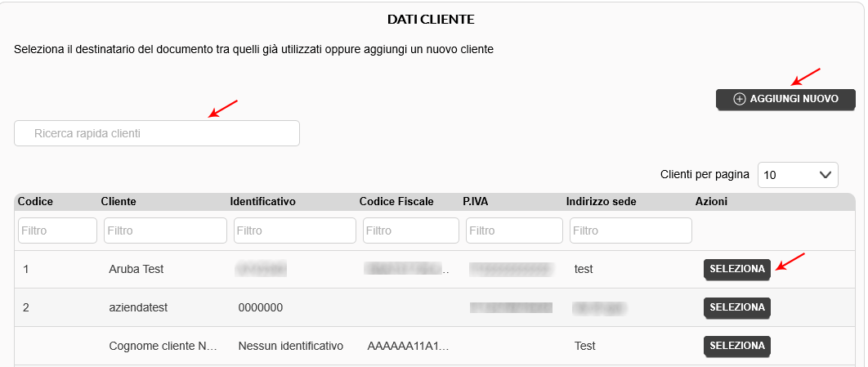Click the chevron arrow of the page-size dropdown
868x367 pixels.
point(825,175)
